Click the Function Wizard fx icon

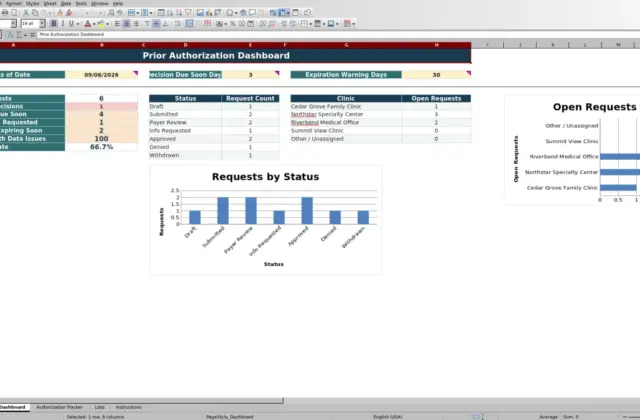pyautogui.click(x=11, y=35)
